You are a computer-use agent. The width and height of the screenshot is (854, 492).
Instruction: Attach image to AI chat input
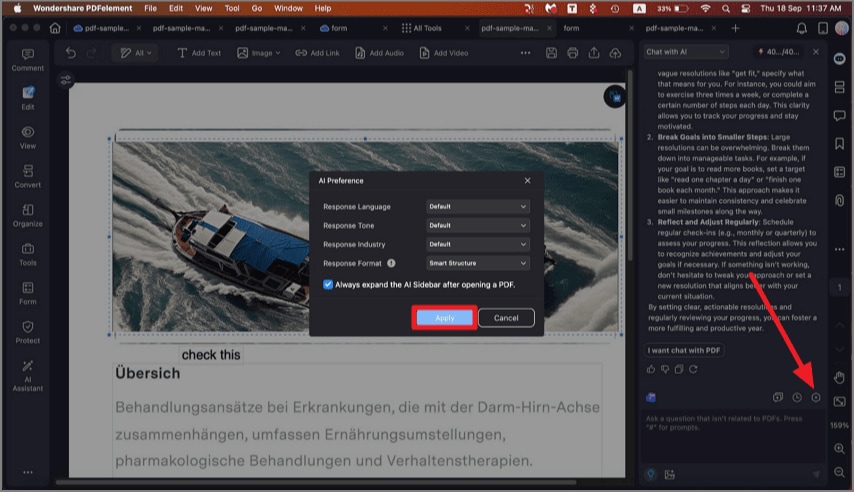tap(669, 475)
